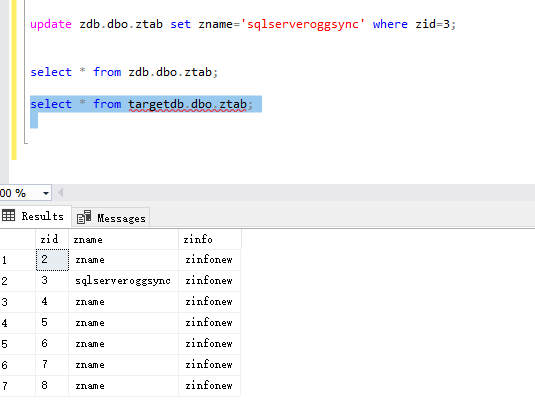
Task: Click the 'sqlserveroggsync' string literal in editor
Action: pos(303,24)
